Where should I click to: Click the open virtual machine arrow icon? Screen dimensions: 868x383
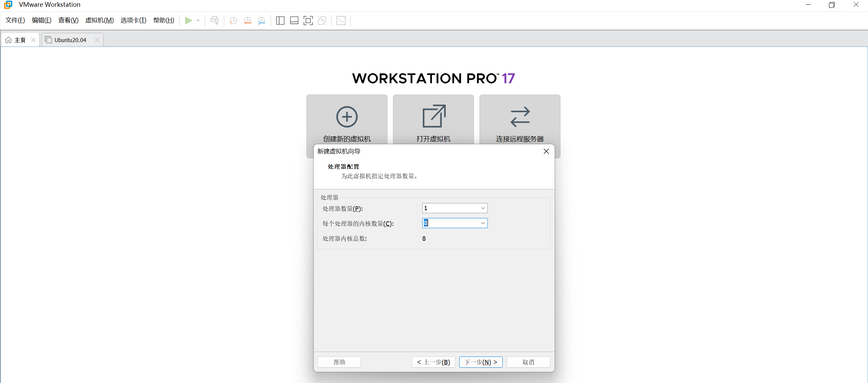[434, 116]
